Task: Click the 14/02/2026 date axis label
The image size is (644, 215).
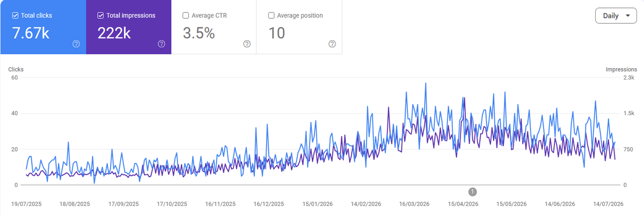Action: coord(366,204)
